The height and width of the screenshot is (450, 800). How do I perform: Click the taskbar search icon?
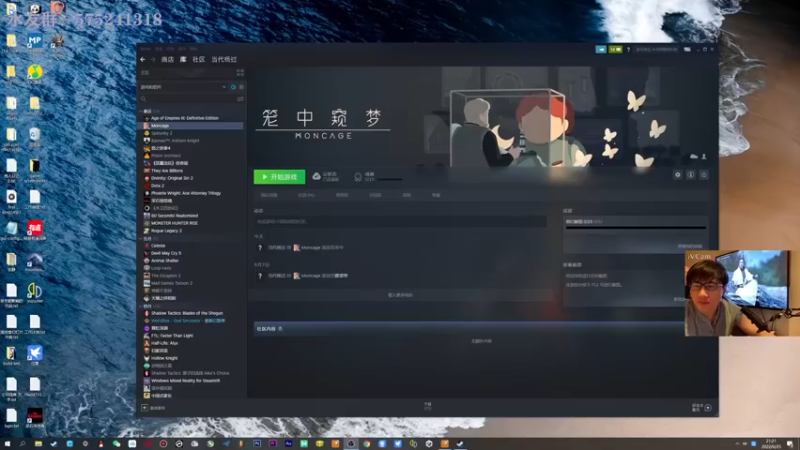22,444
